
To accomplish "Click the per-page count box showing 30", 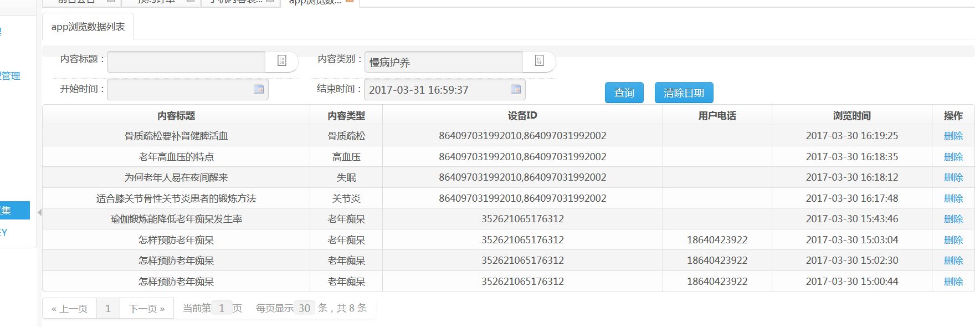I will pyautogui.click(x=304, y=308).
